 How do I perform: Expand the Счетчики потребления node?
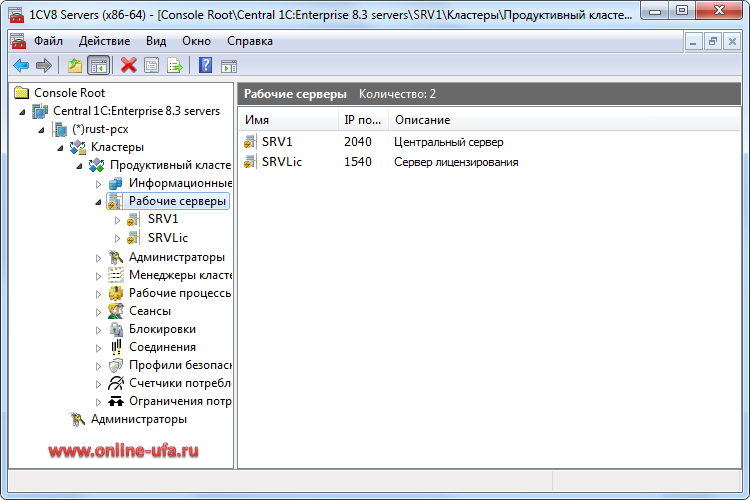98,384
